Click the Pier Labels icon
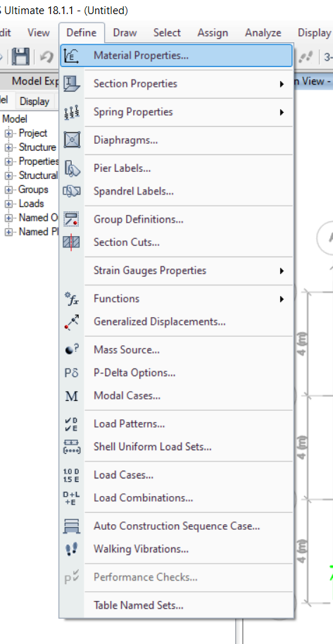Viewport: 333px width, 644px height. (72, 168)
